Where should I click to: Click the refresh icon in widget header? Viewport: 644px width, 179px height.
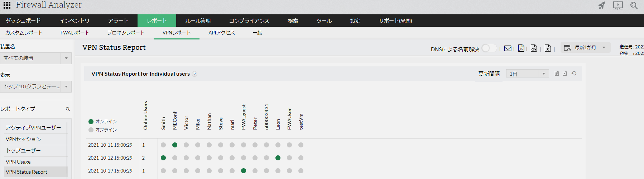(574, 74)
